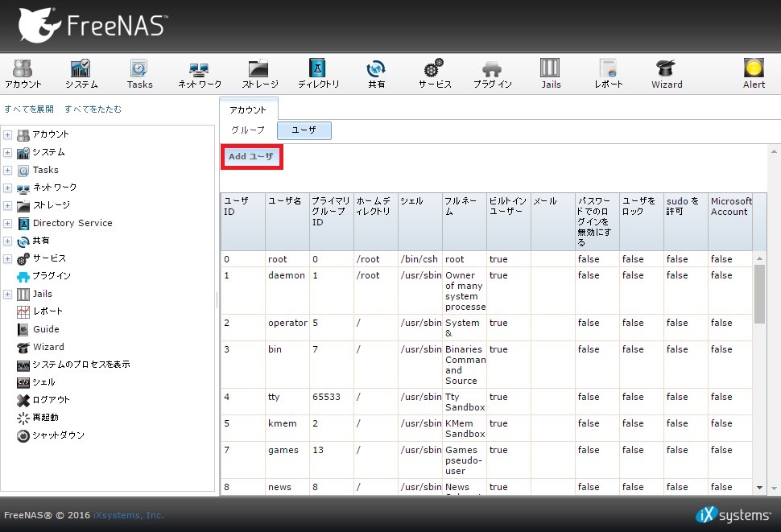Screen dimensions: 781x532
Task: Open the システム toolbar icon
Action: point(81,74)
